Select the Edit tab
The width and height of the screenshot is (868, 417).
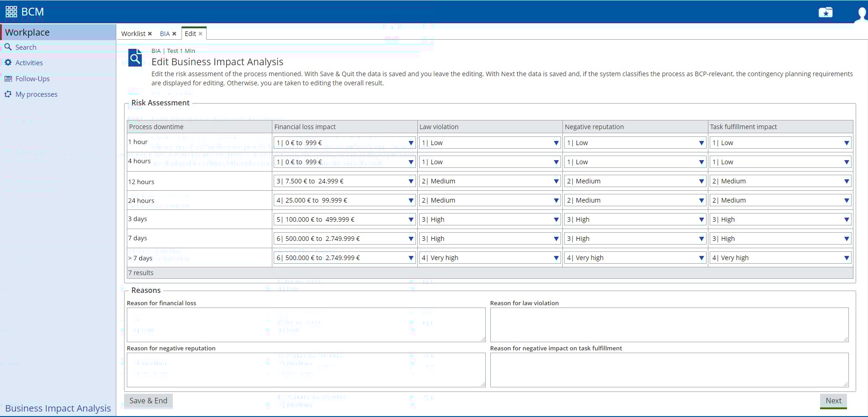click(x=190, y=34)
